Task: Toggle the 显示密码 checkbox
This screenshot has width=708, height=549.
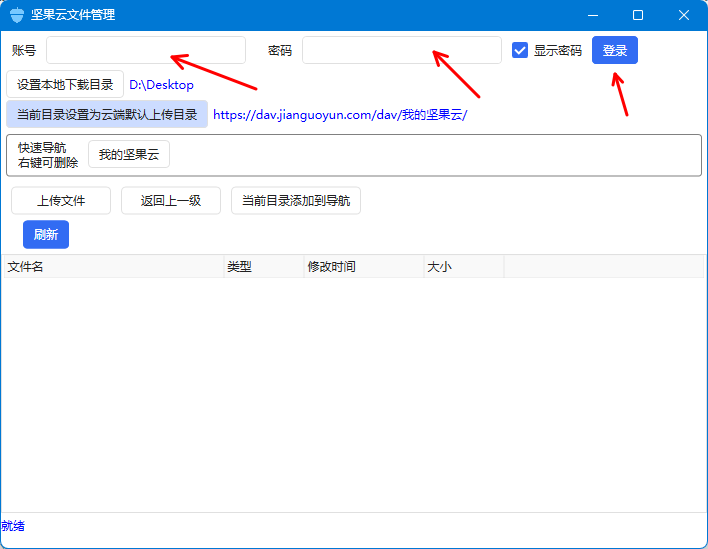Action: pos(520,50)
